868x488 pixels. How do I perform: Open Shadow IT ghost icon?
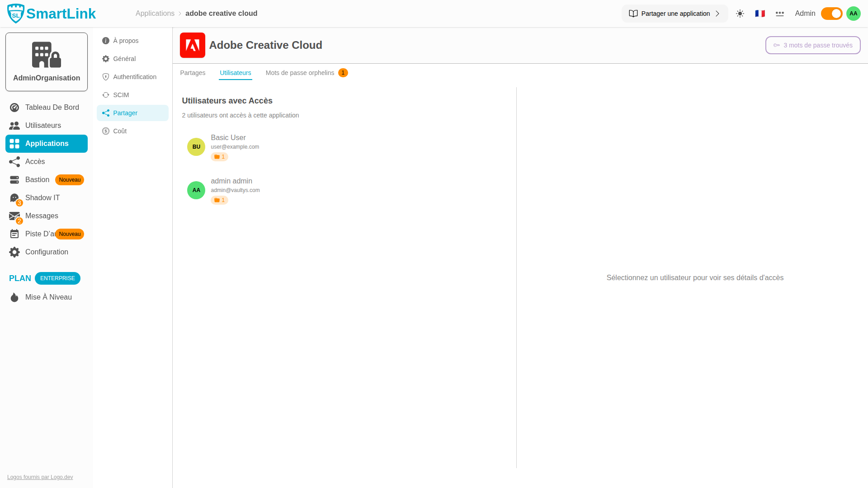14,198
